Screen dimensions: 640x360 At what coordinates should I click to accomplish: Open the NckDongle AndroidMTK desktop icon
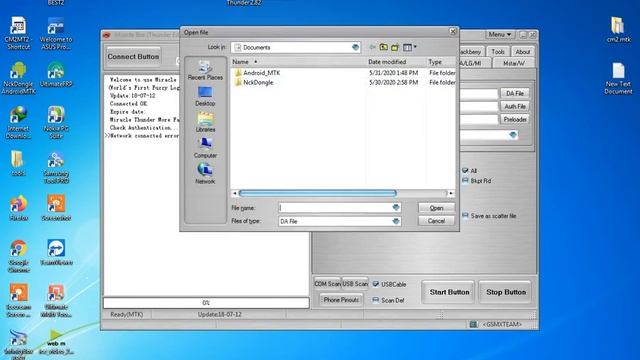point(18,78)
